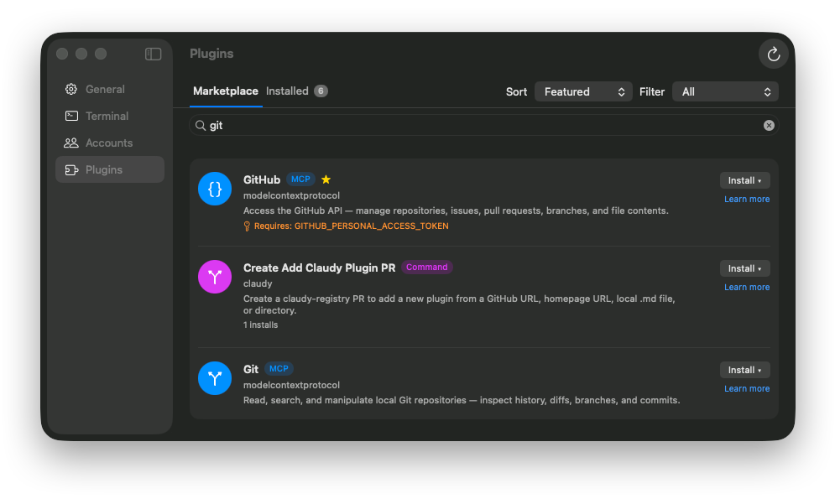Click the Create Add Claudy Plugin PR icon
The height and width of the screenshot is (504, 835).
tap(215, 277)
